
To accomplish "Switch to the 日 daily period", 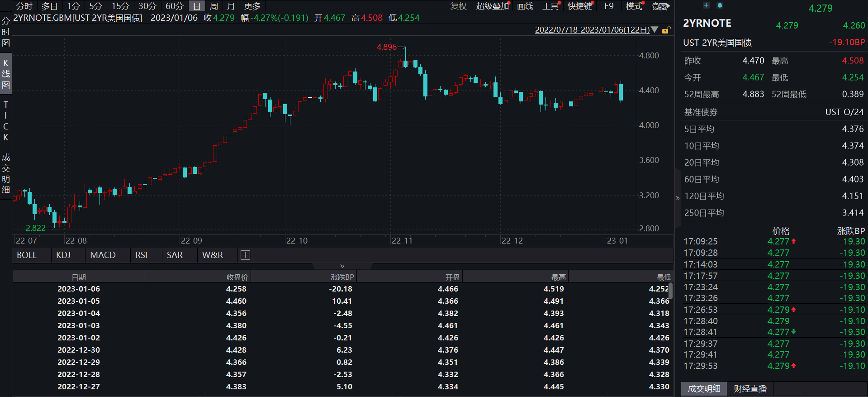I will point(196,6).
